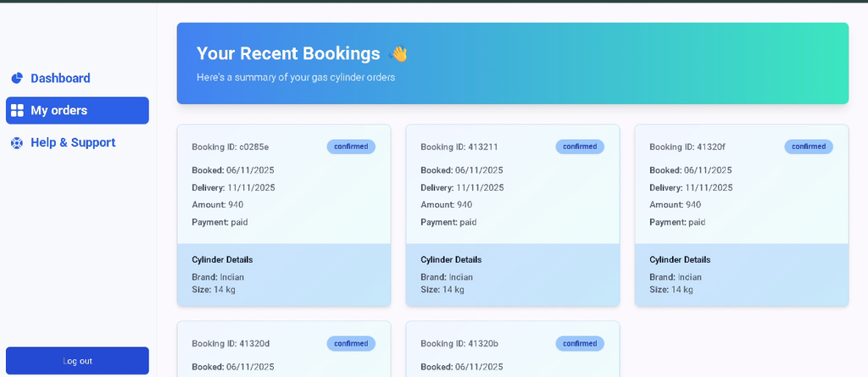Click the My orders grid icon
868x377 pixels.
[17, 110]
